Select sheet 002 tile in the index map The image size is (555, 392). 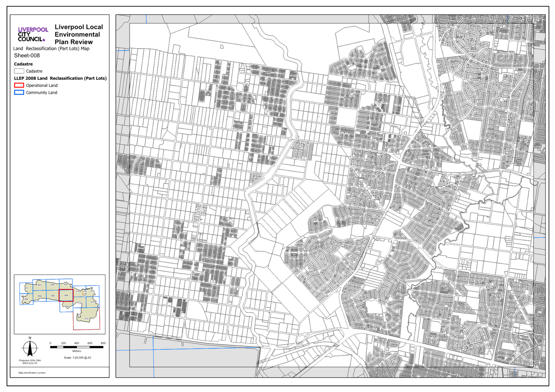pos(27,299)
